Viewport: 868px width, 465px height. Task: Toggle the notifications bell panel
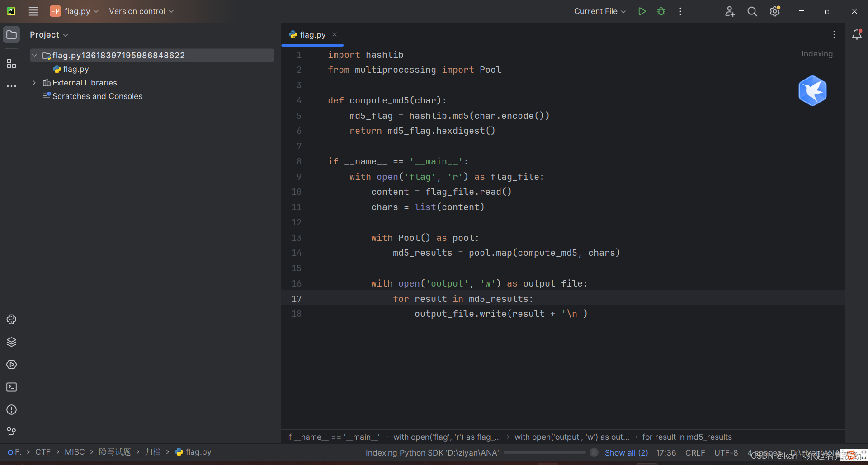(857, 34)
